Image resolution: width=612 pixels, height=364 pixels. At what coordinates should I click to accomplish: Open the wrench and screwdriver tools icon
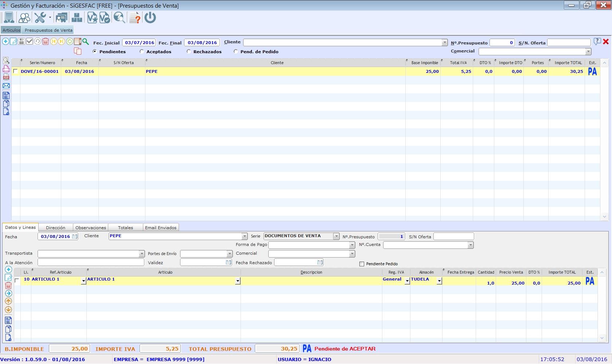[40, 17]
